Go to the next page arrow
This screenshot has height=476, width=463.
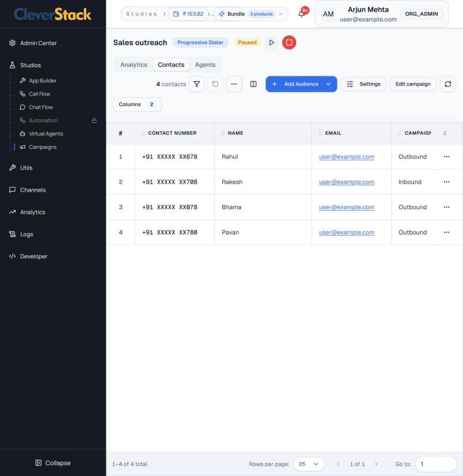point(376,464)
